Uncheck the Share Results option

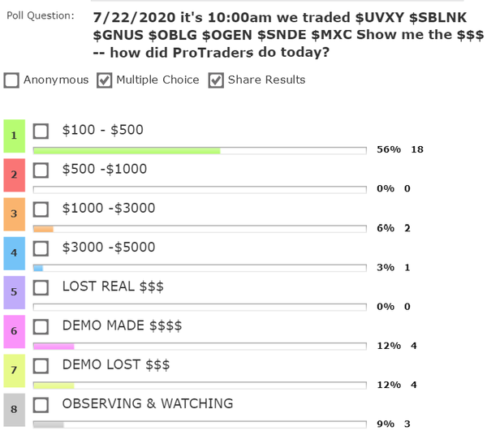click(x=217, y=80)
